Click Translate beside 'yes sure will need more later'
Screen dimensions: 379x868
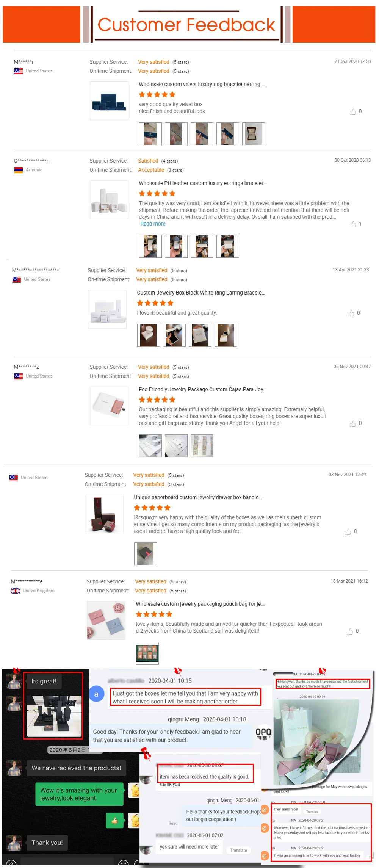tap(238, 850)
